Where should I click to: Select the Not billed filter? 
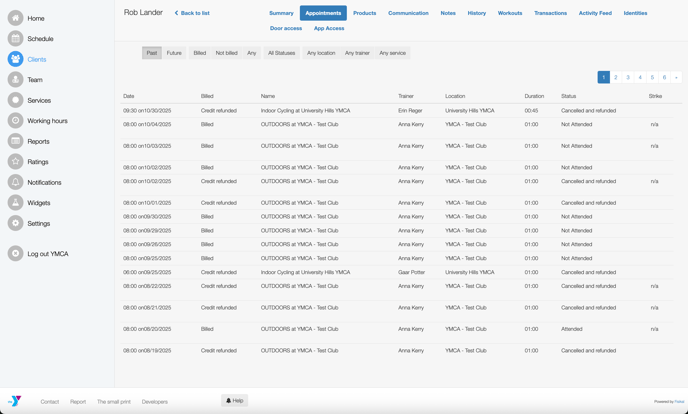tap(227, 53)
